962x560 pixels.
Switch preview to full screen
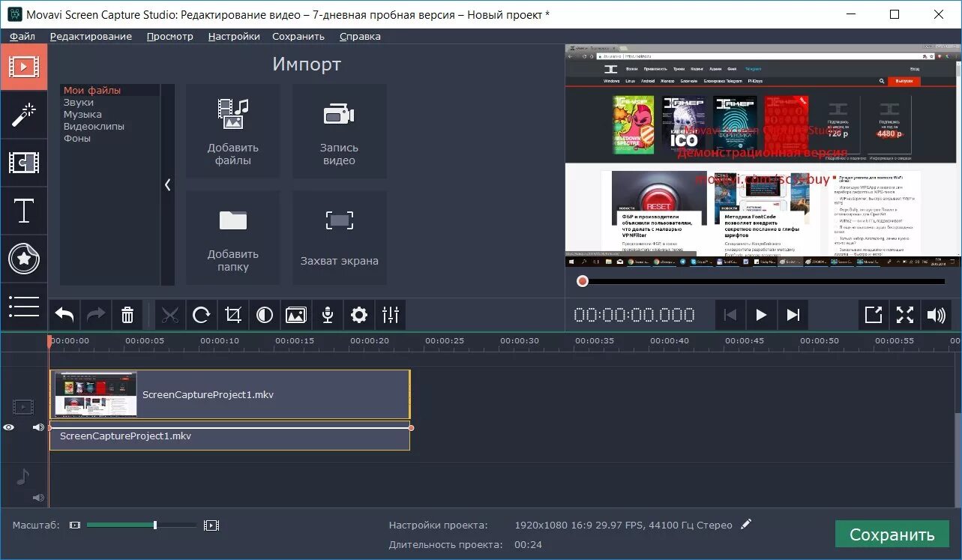pos(905,315)
